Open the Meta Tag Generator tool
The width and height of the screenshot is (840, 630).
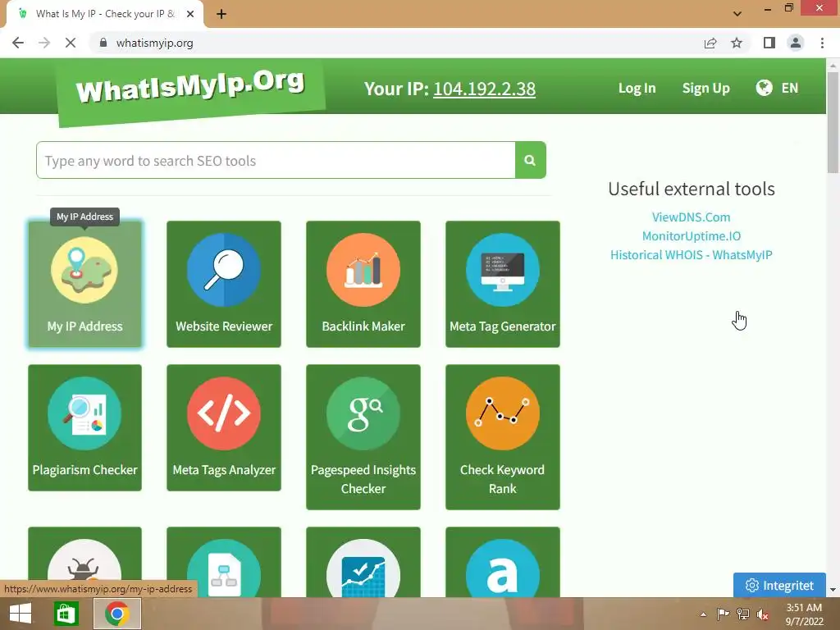(503, 284)
